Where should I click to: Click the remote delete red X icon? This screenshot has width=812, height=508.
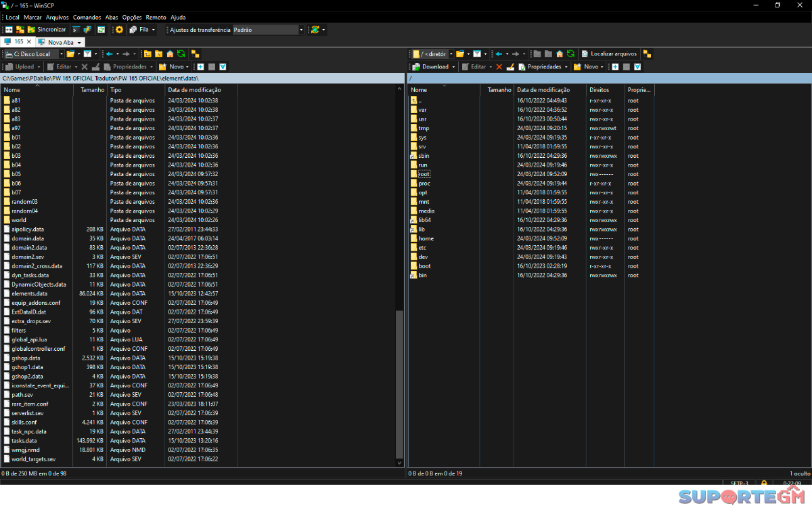point(499,67)
